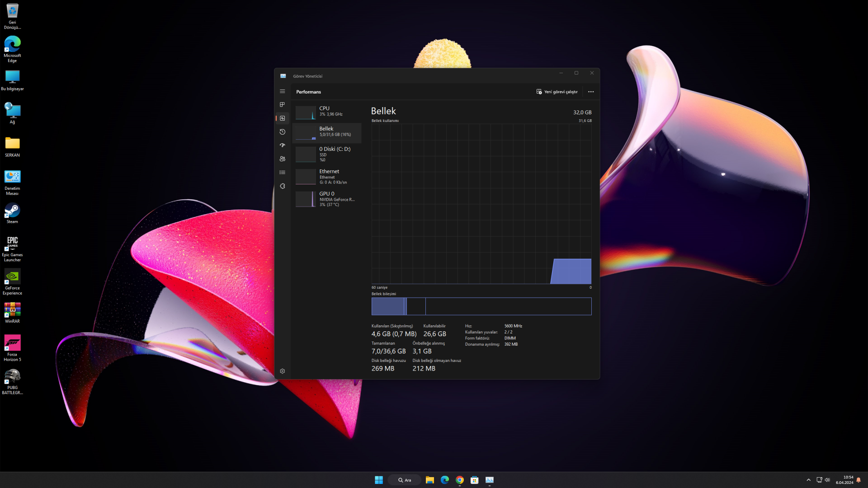
Task: Open the Details list icon in sidebar
Action: [282, 173]
